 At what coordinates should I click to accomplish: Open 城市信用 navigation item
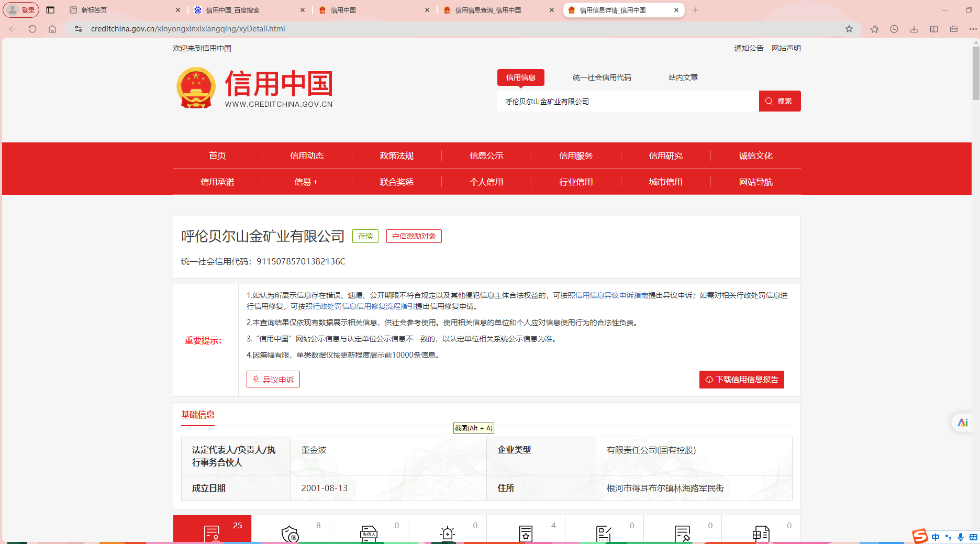tap(666, 182)
